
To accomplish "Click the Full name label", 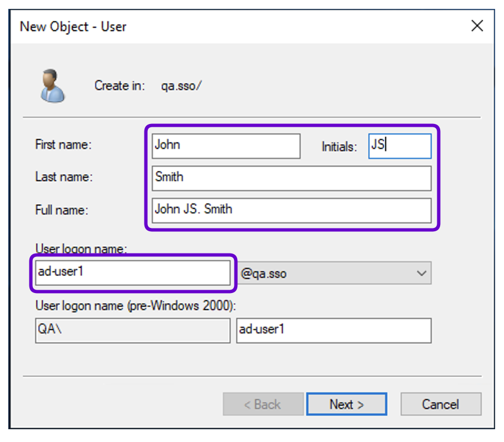I will pos(62,210).
